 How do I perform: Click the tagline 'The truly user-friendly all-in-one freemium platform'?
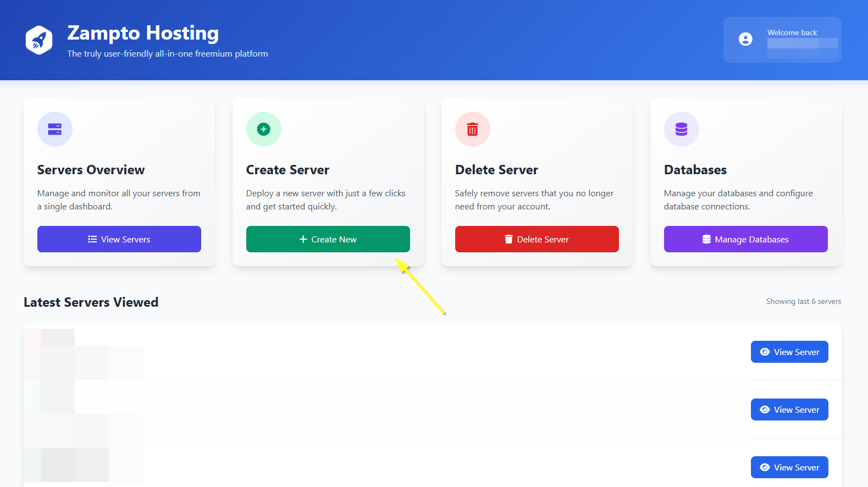tap(168, 54)
